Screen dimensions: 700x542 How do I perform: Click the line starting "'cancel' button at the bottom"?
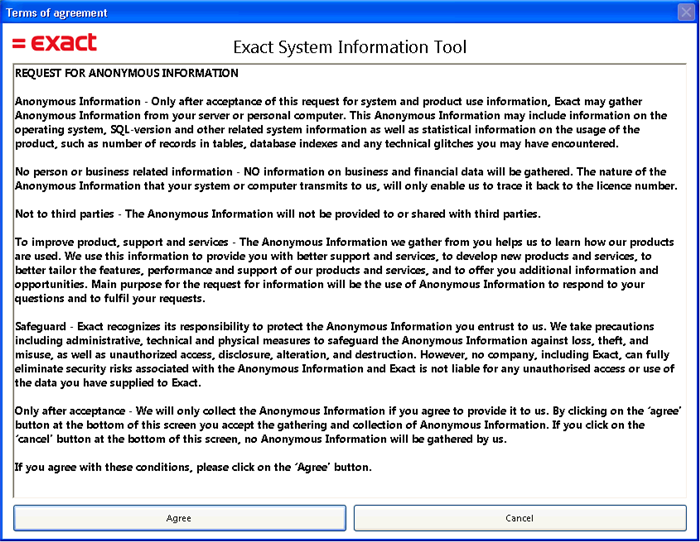coord(261,439)
